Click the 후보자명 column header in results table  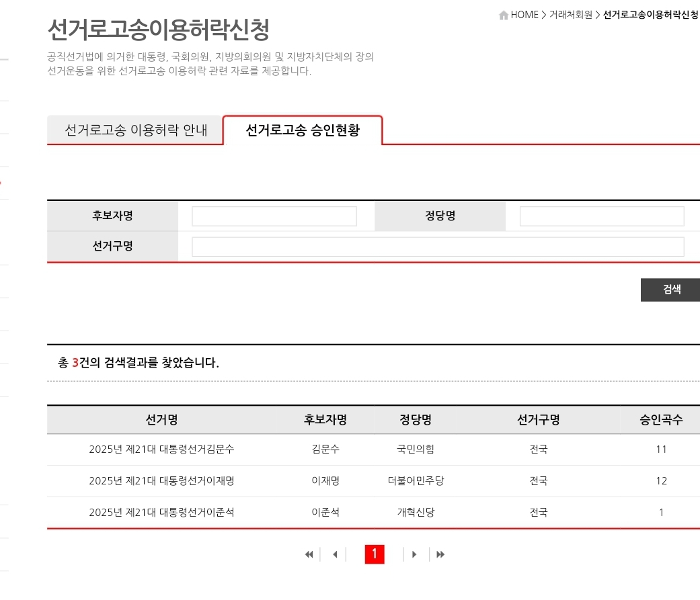(x=325, y=420)
